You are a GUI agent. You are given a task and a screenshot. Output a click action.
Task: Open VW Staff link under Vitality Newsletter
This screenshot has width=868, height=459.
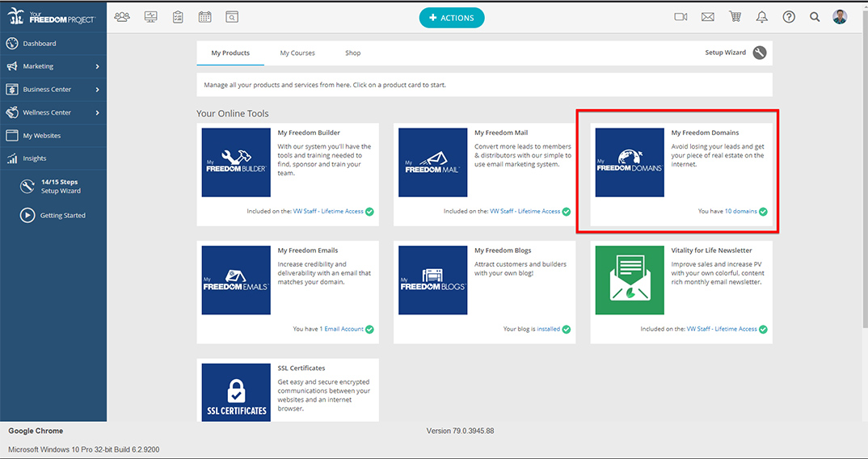722,329
